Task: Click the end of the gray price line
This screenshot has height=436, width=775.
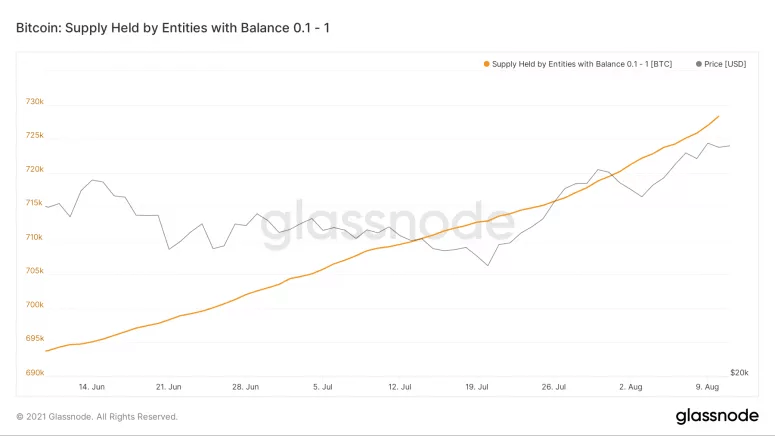Action: click(x=729, y=146)
